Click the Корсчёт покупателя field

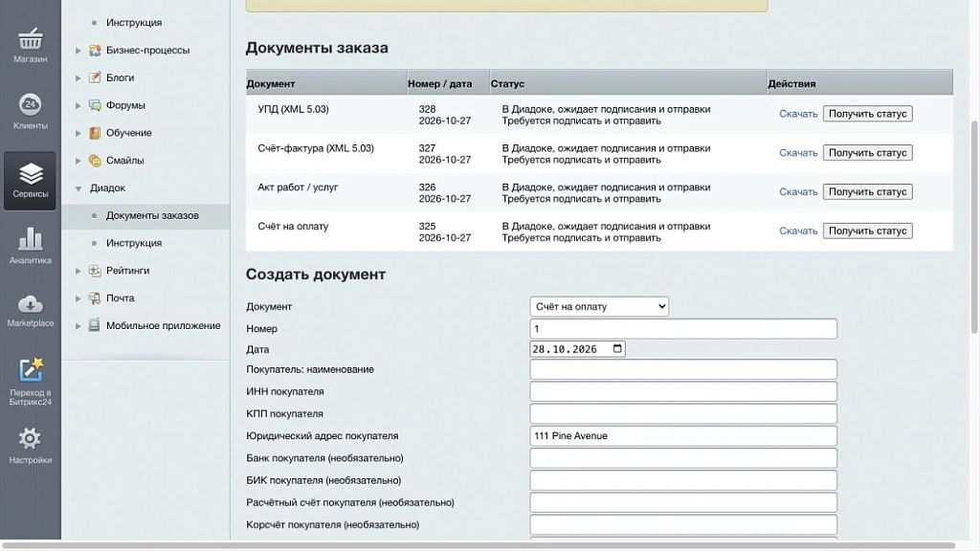683,525
